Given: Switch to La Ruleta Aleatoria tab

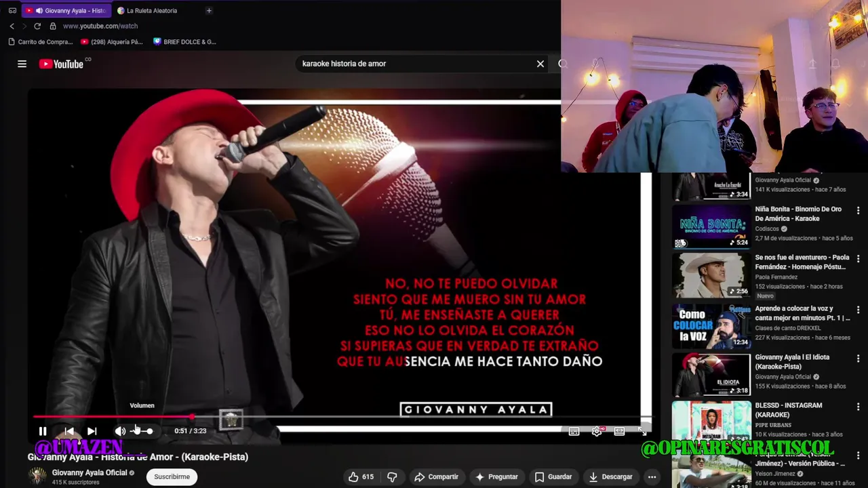Looking at the screenshot, I should pyautogui.click(x=152, y=11).
